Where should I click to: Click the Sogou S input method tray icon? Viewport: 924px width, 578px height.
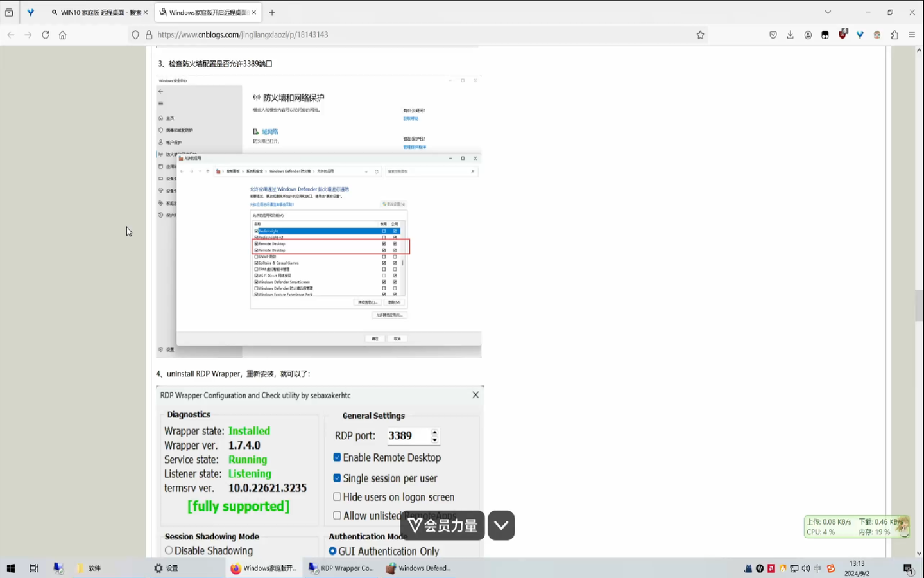(x=831, y=568)
